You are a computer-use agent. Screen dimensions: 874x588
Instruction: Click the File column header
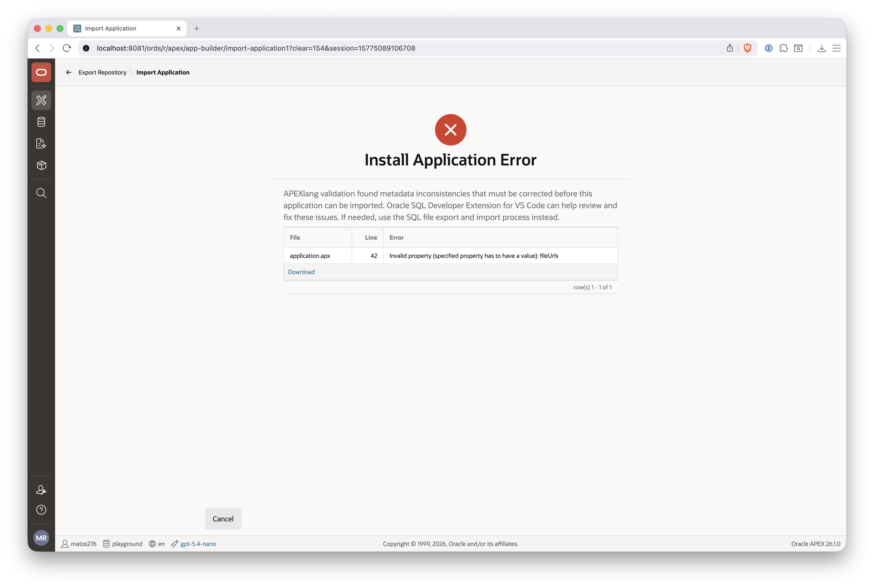(318, 237)
